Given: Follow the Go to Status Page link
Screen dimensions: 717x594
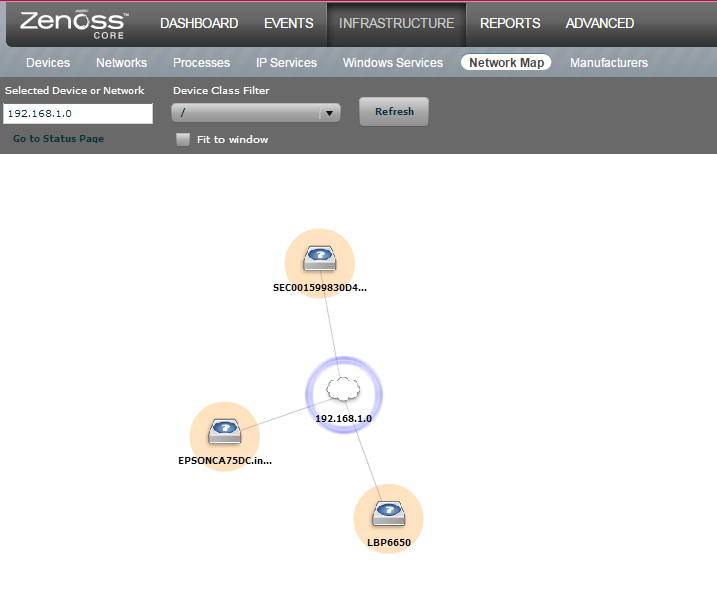Looking at the screenshot, I should click(58, 139).
